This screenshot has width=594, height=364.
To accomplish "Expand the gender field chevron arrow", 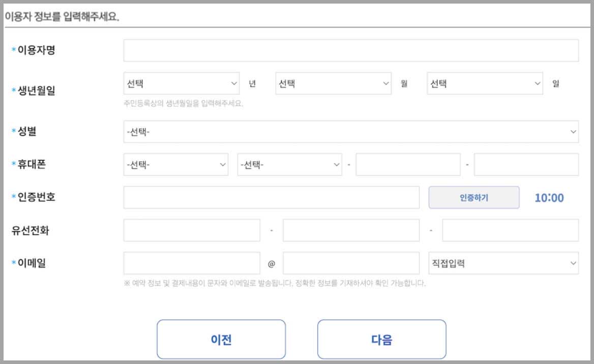I will click(572, 131).
